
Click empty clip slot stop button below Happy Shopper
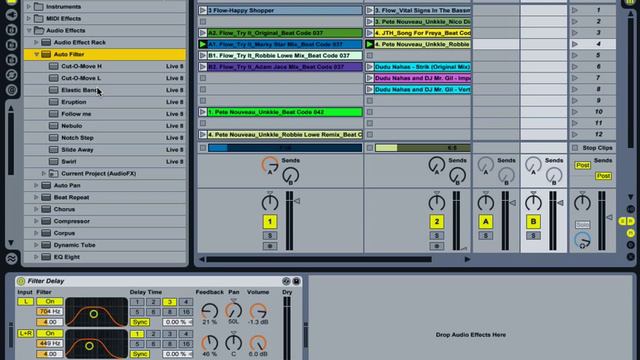203,22
